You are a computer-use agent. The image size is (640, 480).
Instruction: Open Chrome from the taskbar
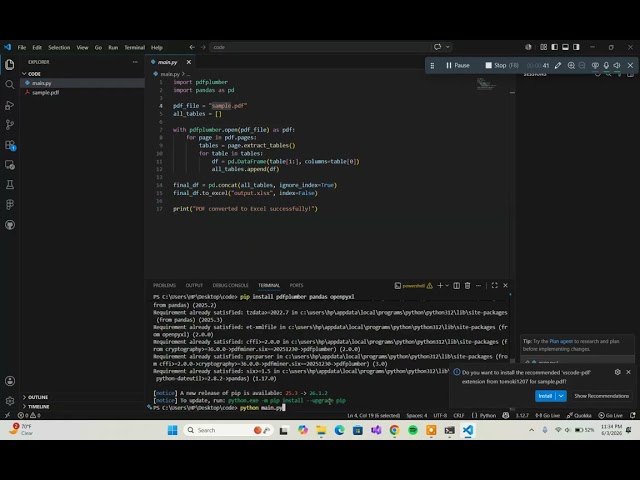click(x=394, y=430)
